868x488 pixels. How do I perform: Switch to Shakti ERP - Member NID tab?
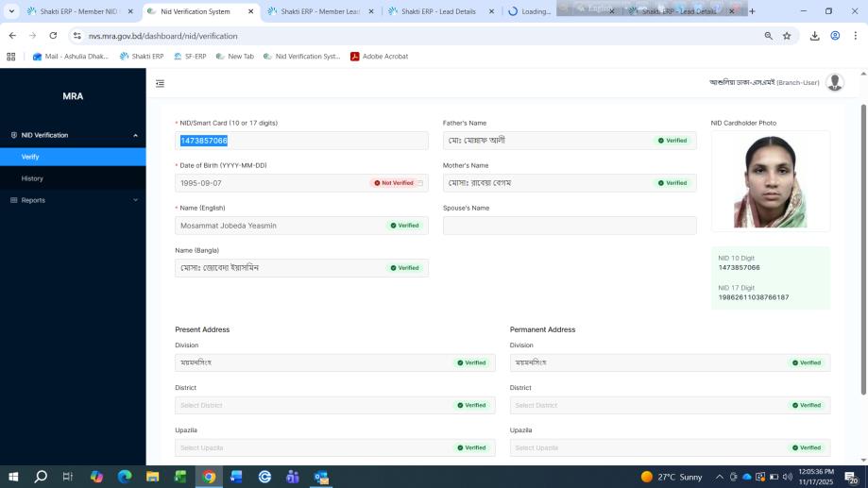coord(74,11)
